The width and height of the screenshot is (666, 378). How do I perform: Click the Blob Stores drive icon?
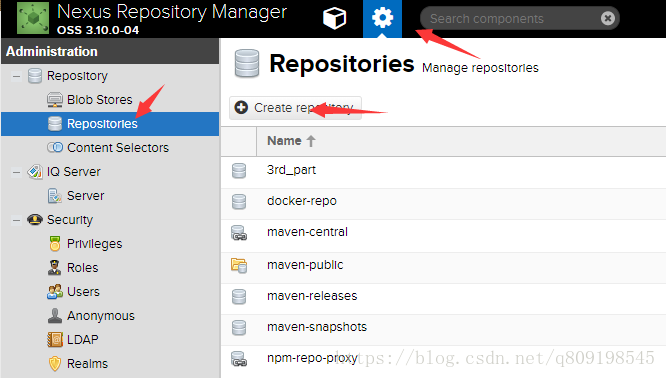coord(55,100)
